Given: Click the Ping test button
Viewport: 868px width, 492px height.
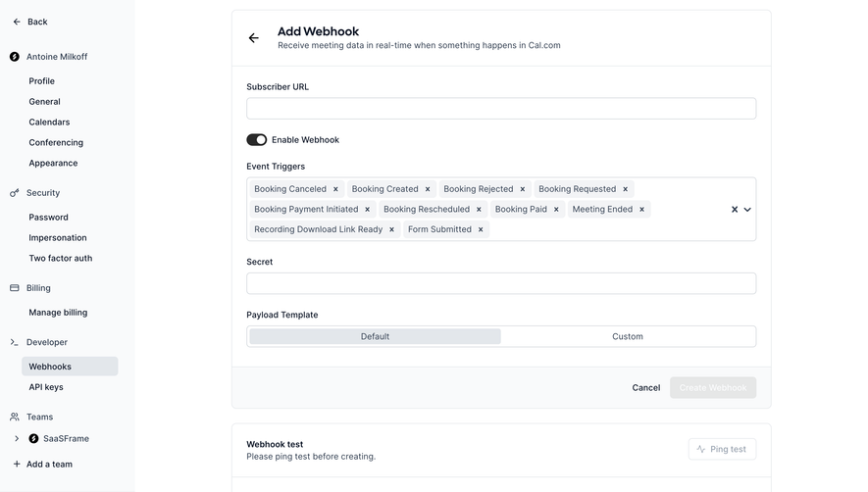Looking at the screenshot, I should point(722,449).
